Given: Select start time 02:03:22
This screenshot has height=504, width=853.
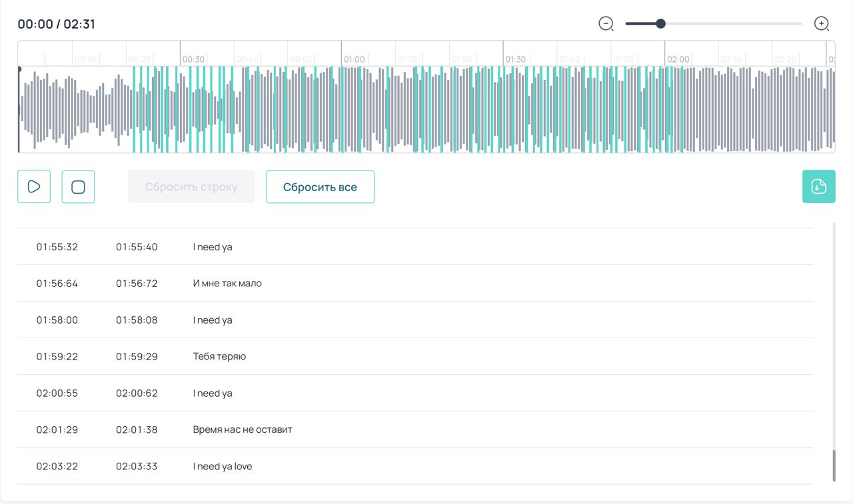Looking at the screenshot, I should pyautogui.click(x=57, y=467).
